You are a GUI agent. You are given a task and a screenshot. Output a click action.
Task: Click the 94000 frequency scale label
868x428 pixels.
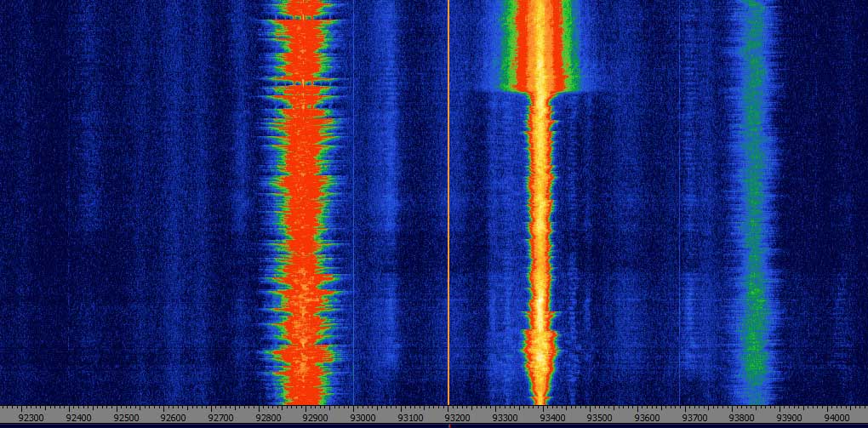click(x=837, y=418)
